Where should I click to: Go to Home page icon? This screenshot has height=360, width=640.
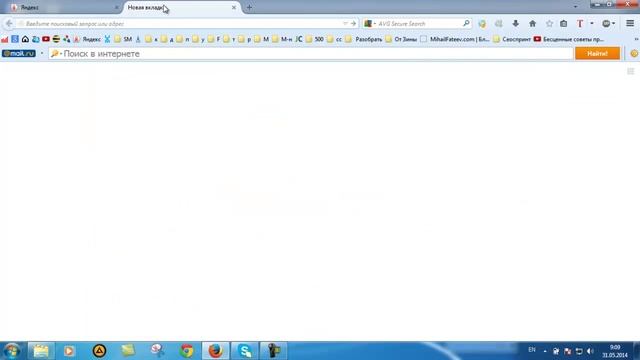532,24
